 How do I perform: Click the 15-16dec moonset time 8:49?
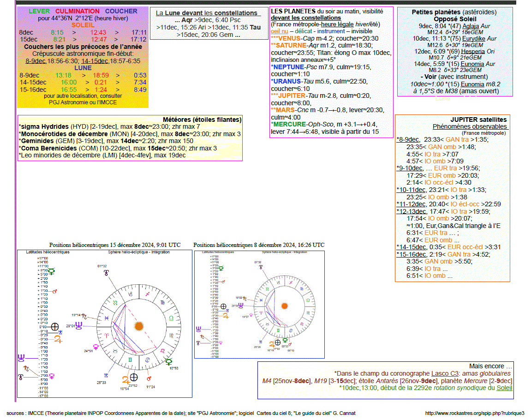tap(140, 90)
